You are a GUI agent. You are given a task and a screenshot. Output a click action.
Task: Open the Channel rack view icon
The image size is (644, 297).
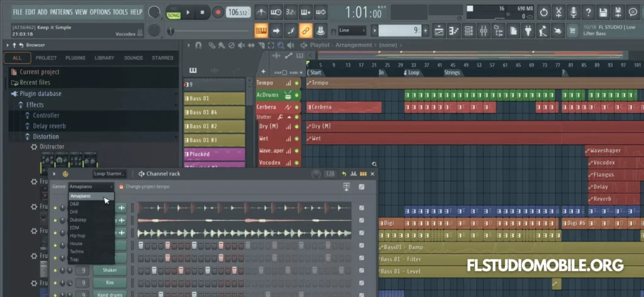click(469, 30)
